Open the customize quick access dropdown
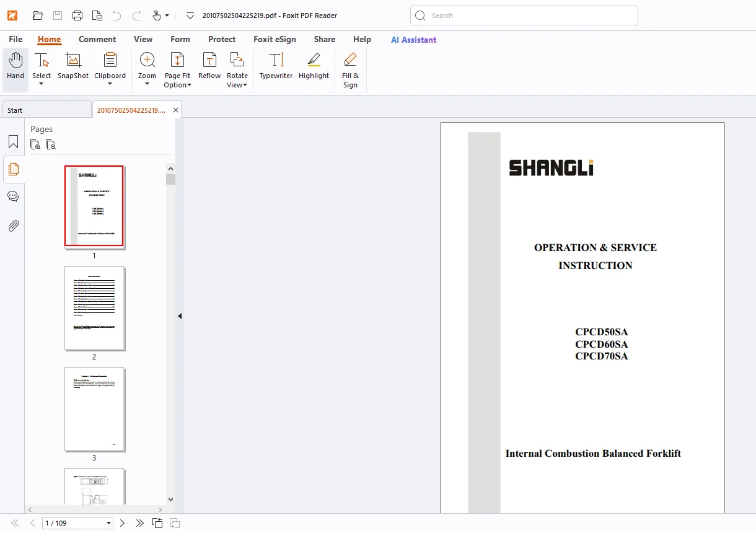Screen dimensions: 756x533 (x=190, y=15)
